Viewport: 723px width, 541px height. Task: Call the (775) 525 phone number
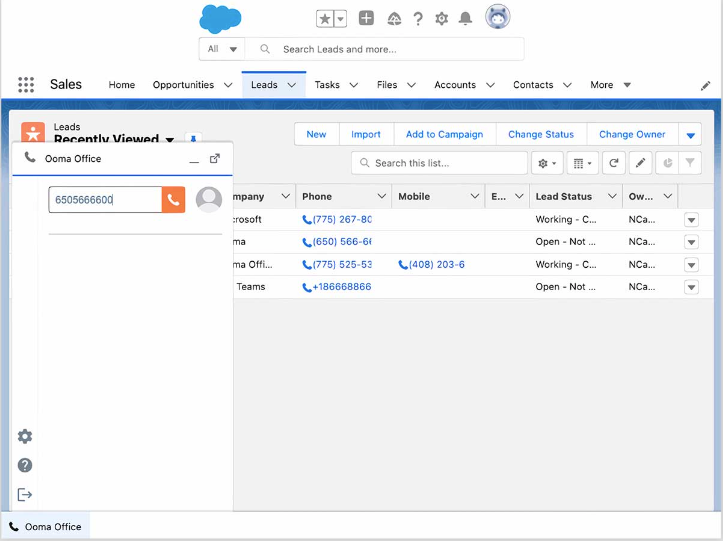point(337,265)
